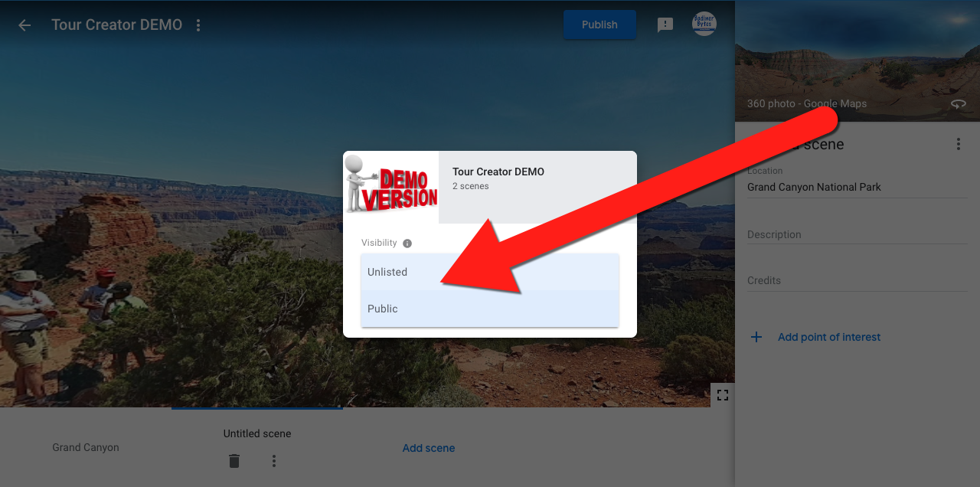Image resolution: width=980 pixels, height=487 pixels.
Task: Click the 2 scenes text in dialog
Action: (x=471, y=186)
